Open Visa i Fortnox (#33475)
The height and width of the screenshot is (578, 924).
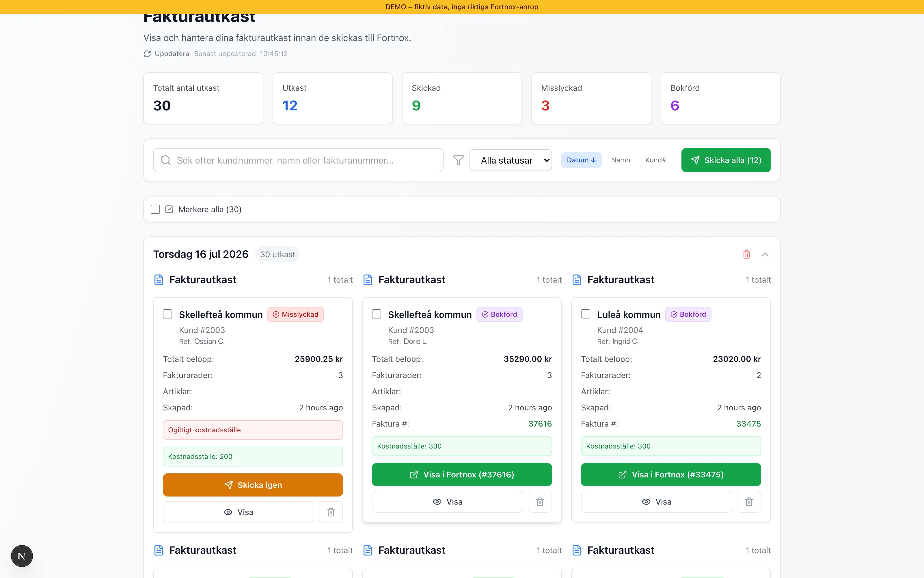(671, 475)
